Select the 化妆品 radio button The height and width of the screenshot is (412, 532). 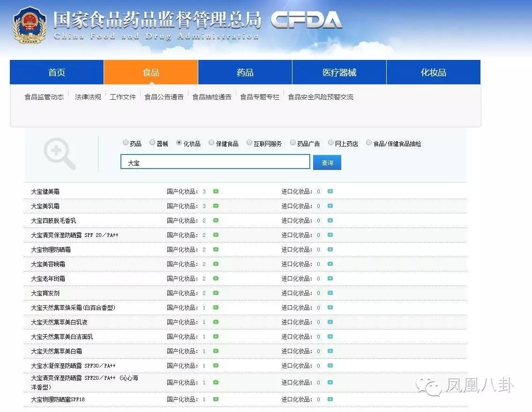pyautogui.click(x=179, y=143)
